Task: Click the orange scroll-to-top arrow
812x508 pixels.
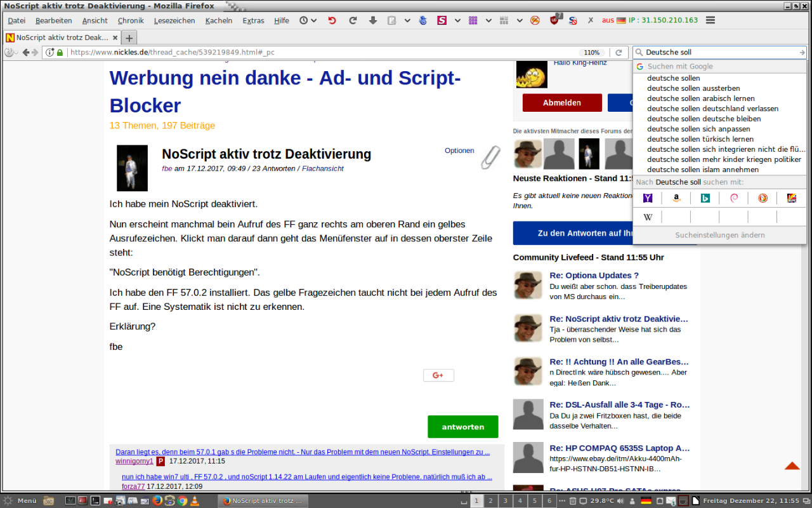Action: click(792, 466)
